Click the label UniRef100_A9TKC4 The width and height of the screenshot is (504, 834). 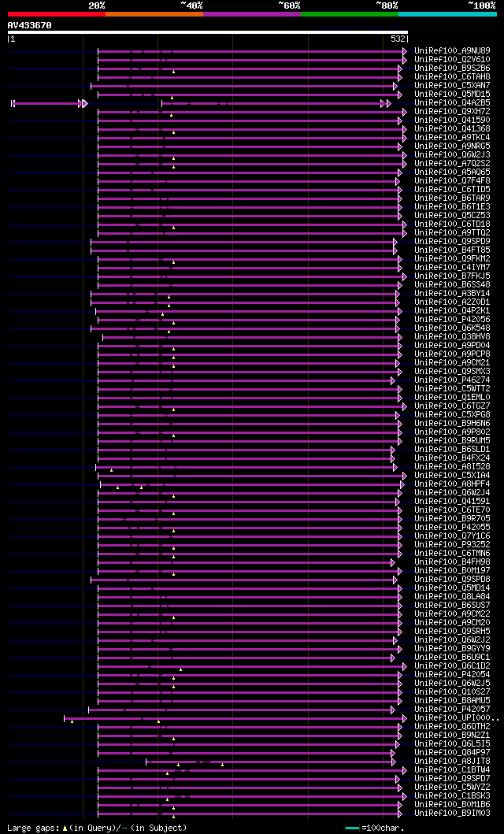(453, 137)
